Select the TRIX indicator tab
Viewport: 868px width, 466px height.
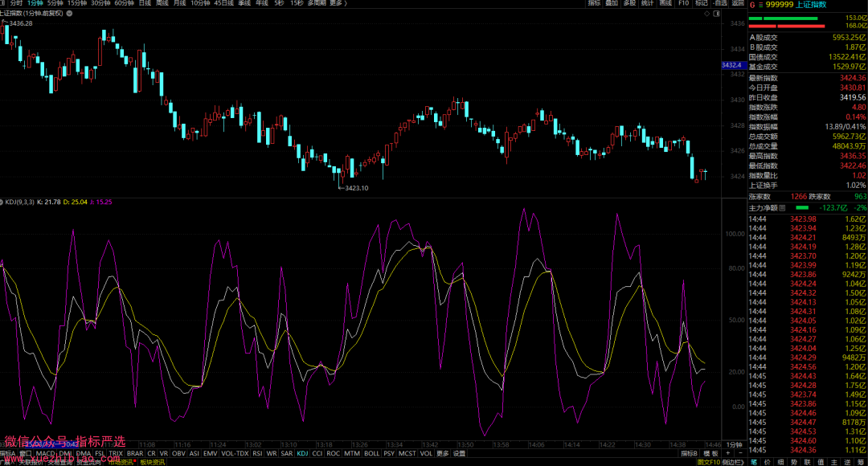click(x=116, y=453)
